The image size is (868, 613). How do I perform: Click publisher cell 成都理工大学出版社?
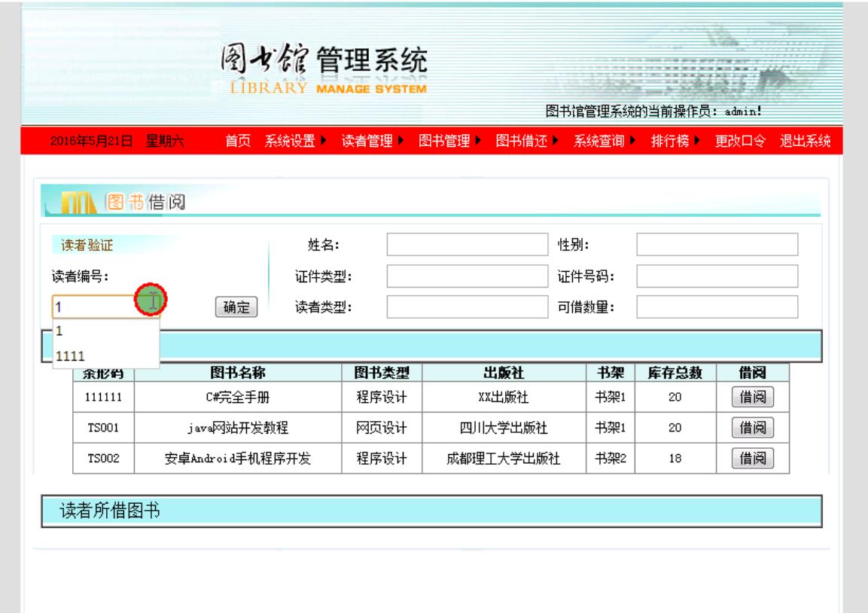[504, 458]
